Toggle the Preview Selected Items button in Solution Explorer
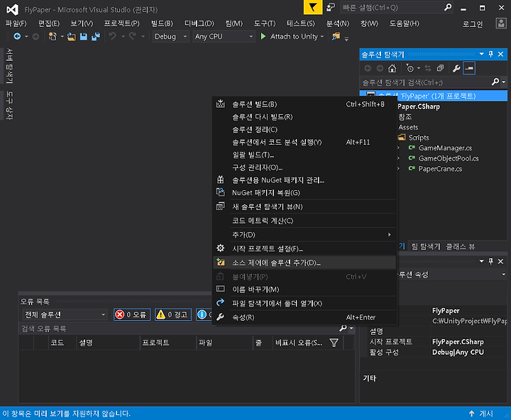511x420 pixels. click(x=469, y=68)
